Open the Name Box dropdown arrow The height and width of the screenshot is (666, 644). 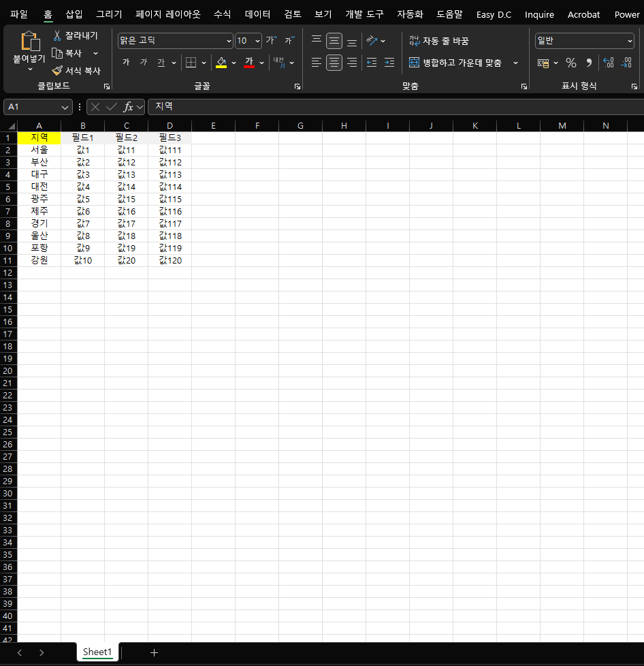click(x=65, y=107)
